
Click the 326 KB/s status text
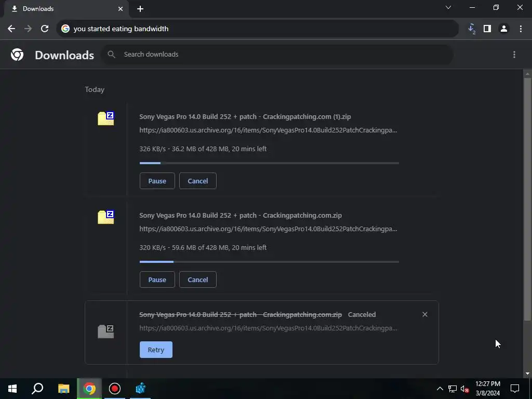[x=203, y=149]
